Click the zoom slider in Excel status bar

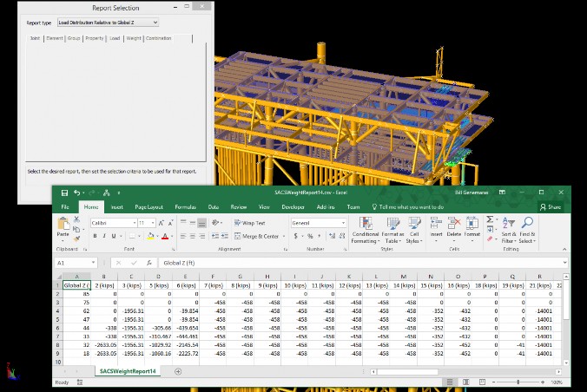click(x=518, y=382)
